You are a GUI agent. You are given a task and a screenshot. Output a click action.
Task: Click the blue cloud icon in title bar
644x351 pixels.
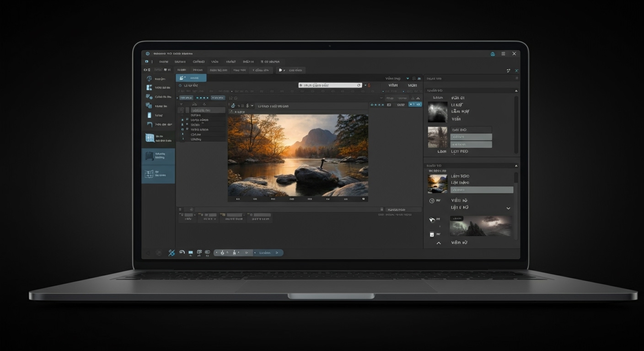(493, 54)
